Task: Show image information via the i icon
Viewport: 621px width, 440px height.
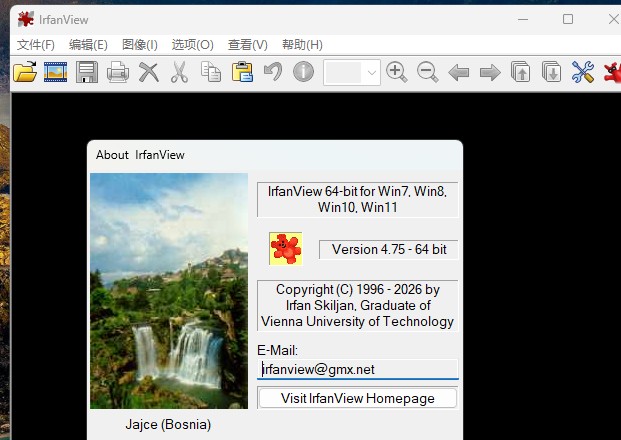Action: [x=303, y=72]
